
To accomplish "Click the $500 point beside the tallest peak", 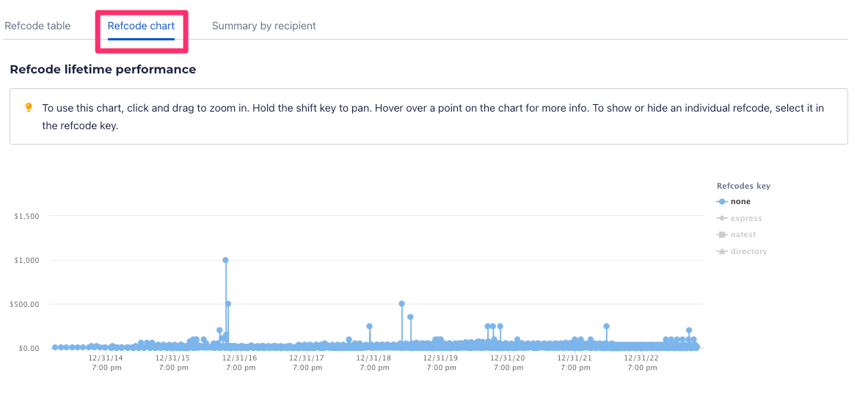I will point(228,303).
